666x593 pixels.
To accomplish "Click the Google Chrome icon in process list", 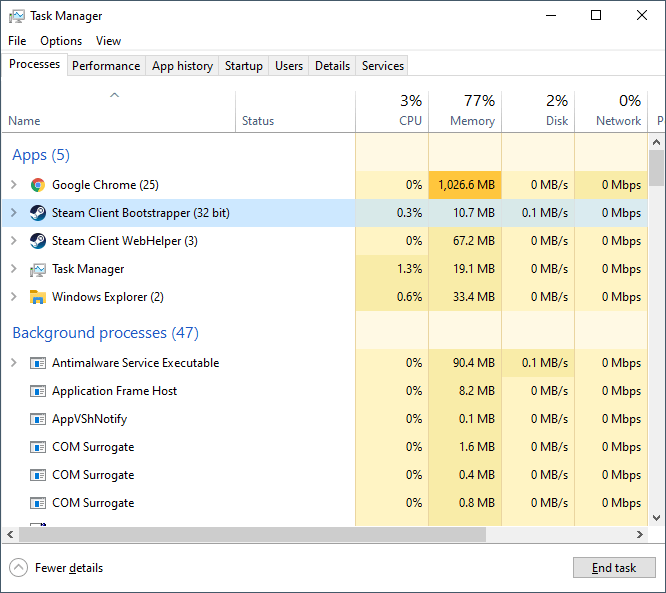I will pos(38,185).
